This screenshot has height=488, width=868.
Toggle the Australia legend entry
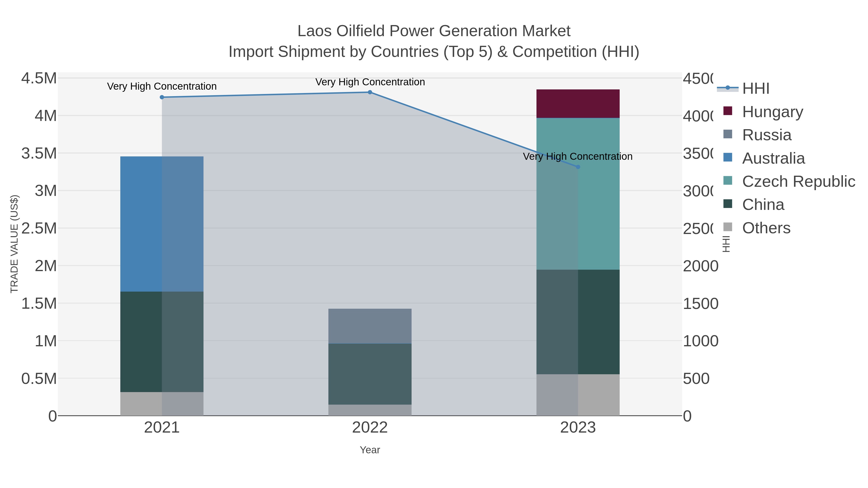coord(764,158)
